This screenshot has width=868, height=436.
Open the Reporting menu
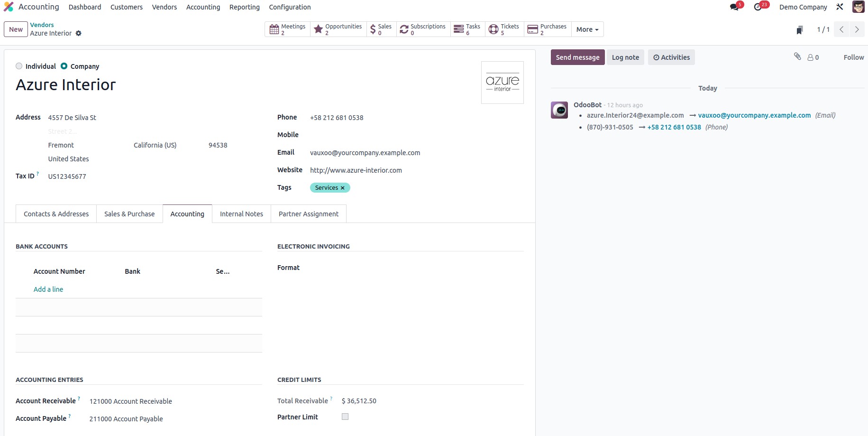pyautogui.click(x=245, y=7)
